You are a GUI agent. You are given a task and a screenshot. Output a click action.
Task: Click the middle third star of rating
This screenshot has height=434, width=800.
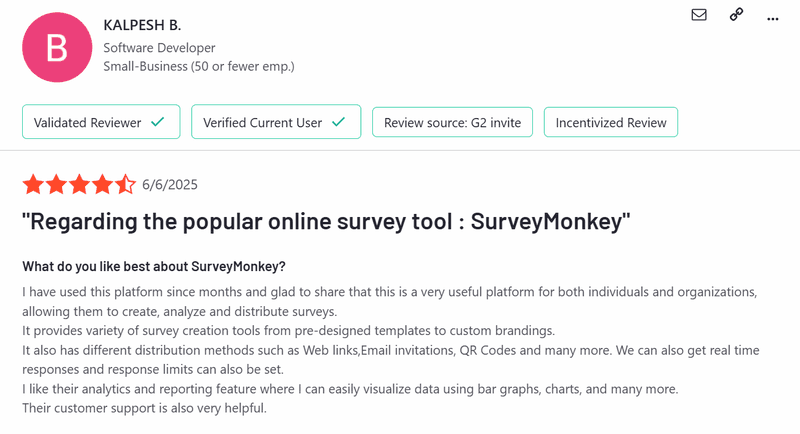click(x=79, y=184)
